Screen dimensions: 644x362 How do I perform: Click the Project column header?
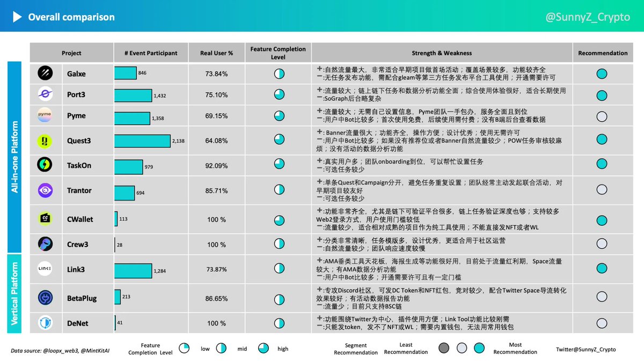click(x=71, y=53)
